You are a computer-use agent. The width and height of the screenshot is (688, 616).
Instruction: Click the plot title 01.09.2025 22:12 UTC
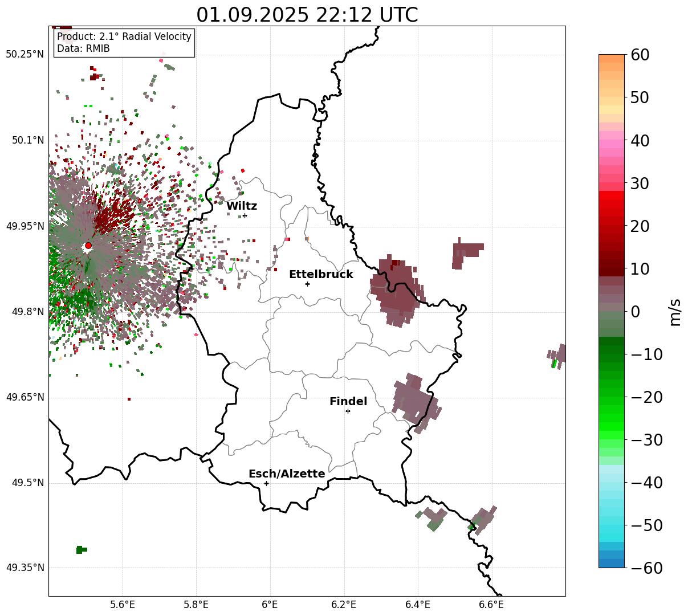(307, 14)
